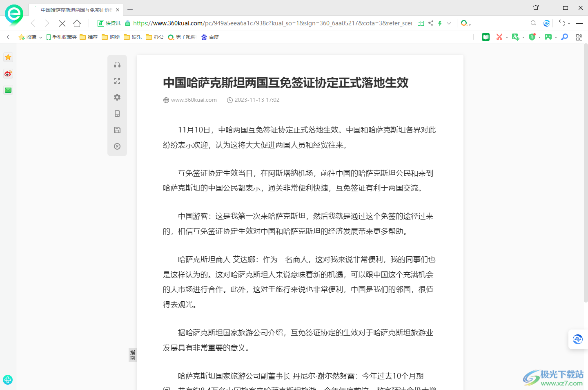Open the 办公 bookmark folder
The image size is (588, 390).
(155, 37)
